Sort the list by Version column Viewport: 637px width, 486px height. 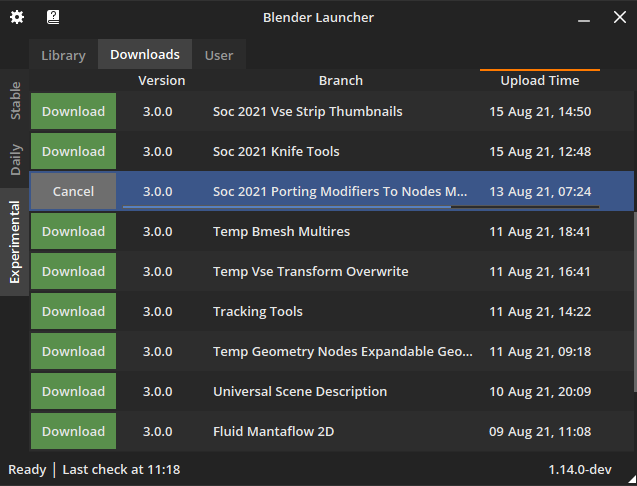(162, 80)
